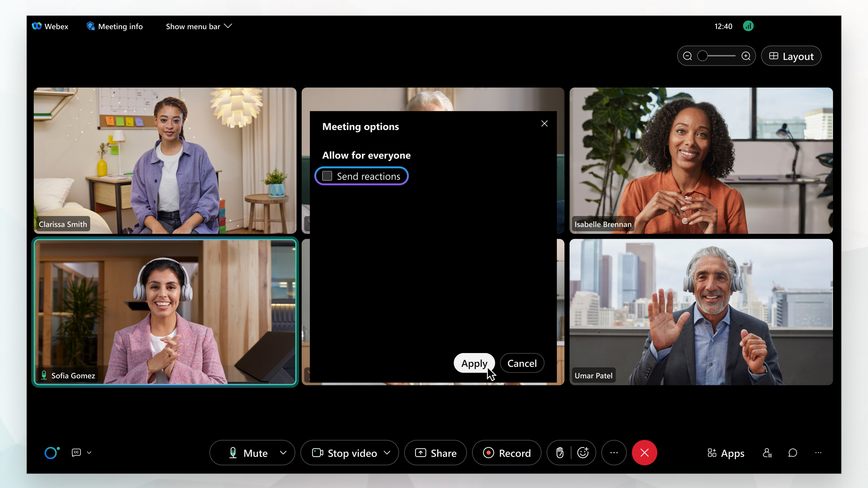Click the more options ellipsis menu
Screen dimensions: 868x488
click(614, 452)
